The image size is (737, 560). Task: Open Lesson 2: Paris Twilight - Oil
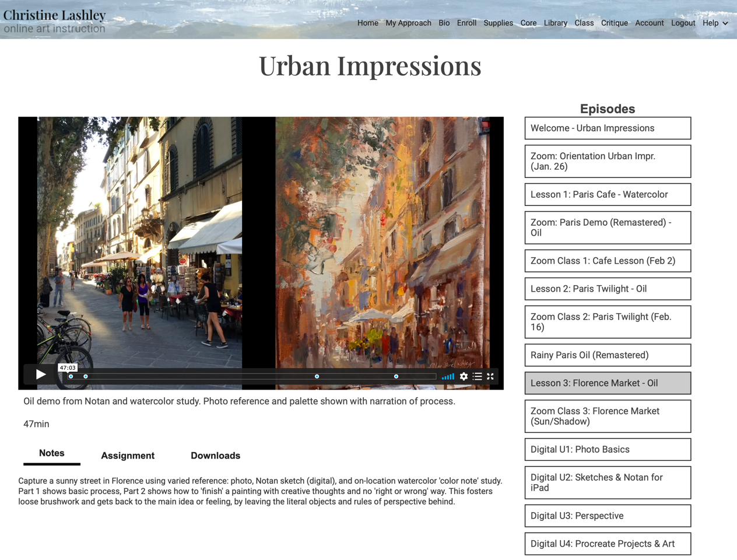[608, 289]
